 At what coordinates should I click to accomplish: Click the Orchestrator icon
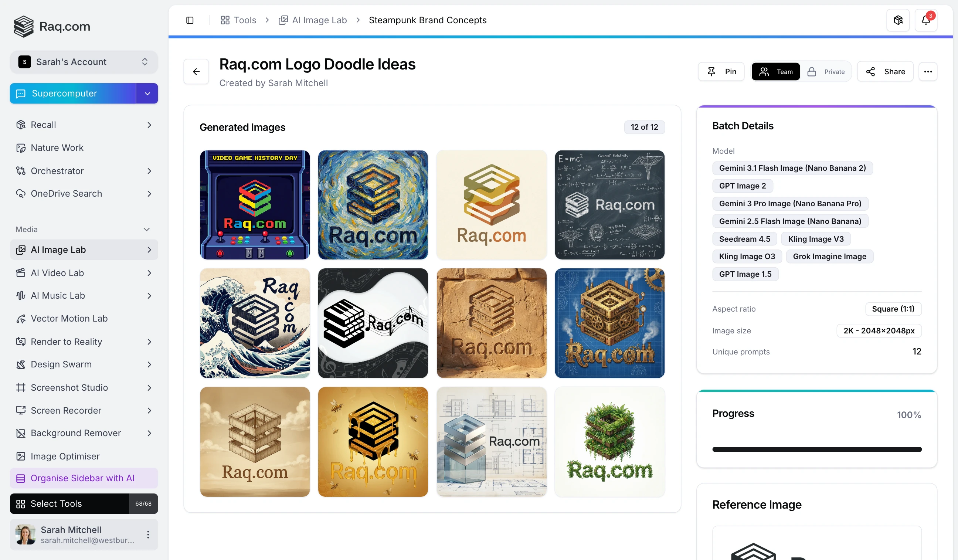[21, 171]
